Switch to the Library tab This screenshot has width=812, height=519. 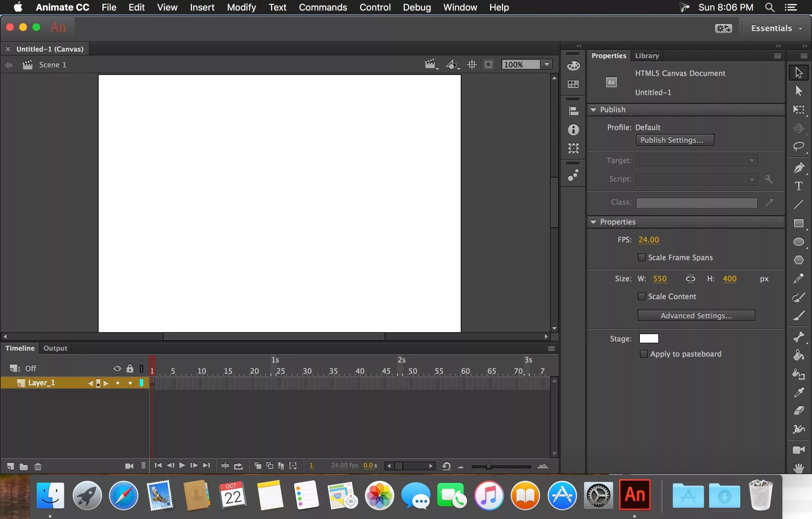click(646, 56)
